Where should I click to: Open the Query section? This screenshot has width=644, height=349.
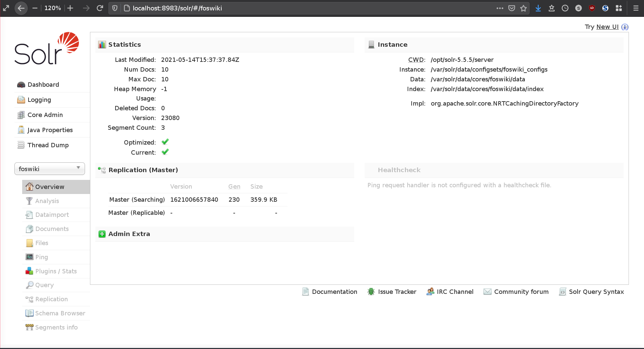(x=44, y=285)
